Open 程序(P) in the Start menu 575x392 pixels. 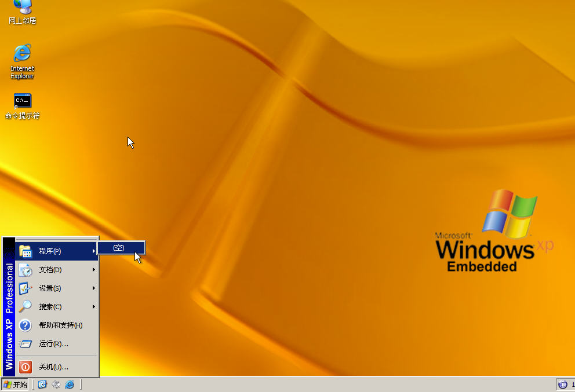pos(57,251)
